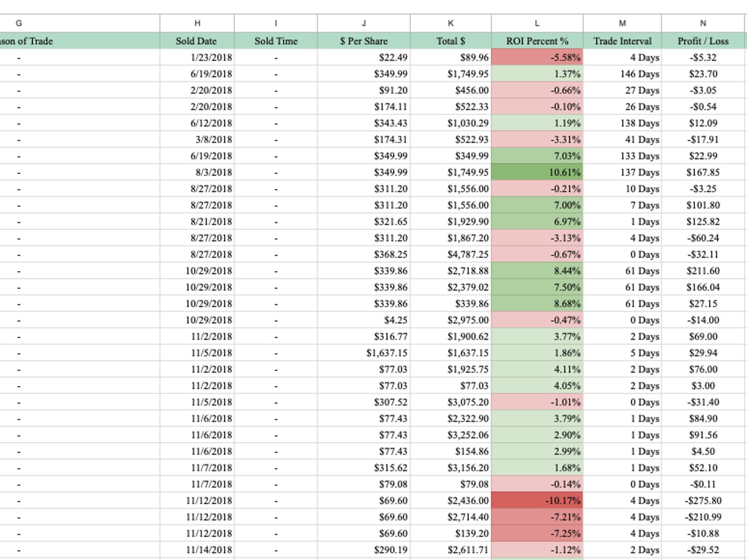
Task: Select the $23.70 profit cell
Action: point(703,74)
